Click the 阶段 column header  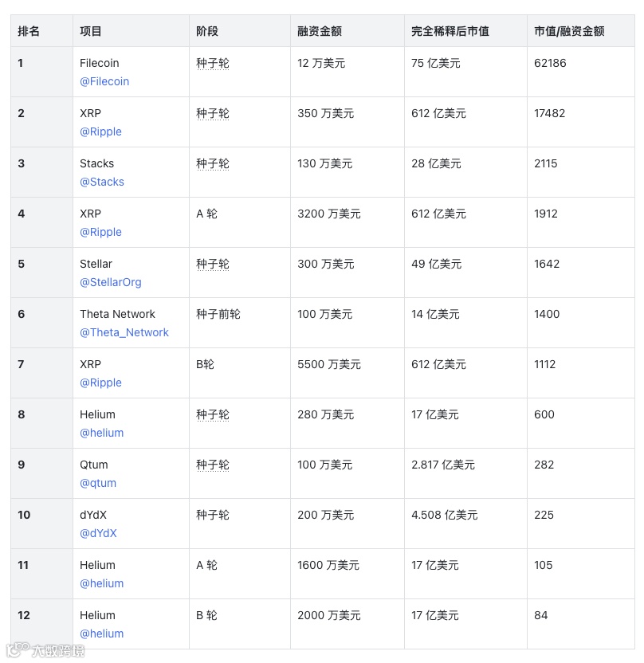coord(207,31)
